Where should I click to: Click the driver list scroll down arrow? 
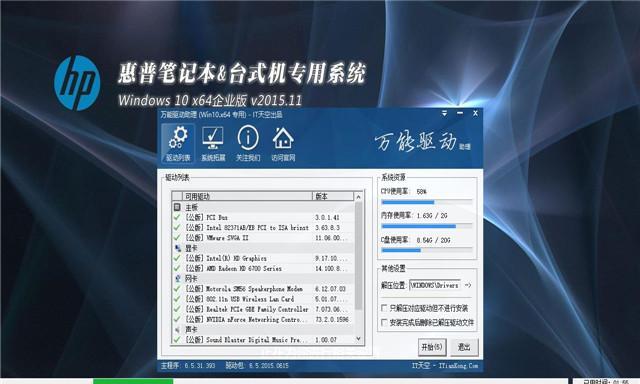pos(358,339)
